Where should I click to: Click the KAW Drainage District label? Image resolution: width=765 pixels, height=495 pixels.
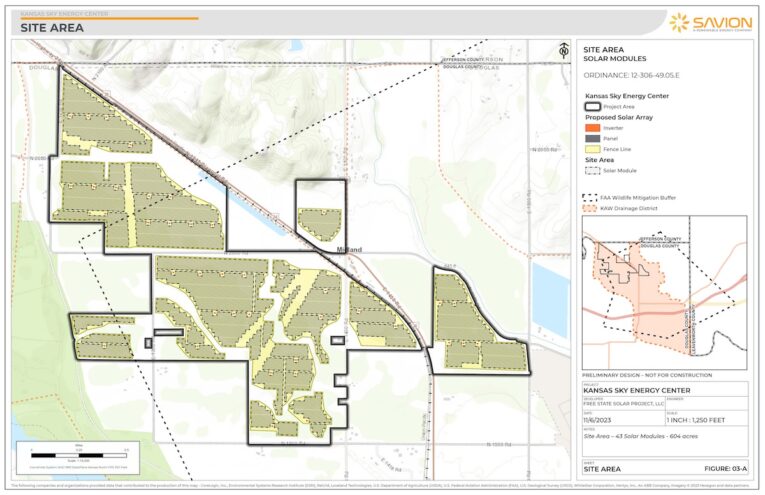[x=629, y=209]
